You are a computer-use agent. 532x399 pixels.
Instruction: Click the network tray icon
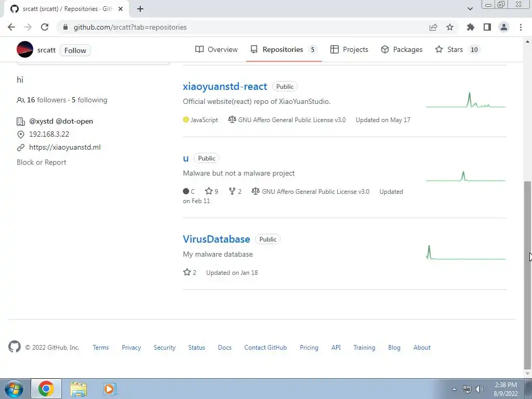tap(467, 389)
